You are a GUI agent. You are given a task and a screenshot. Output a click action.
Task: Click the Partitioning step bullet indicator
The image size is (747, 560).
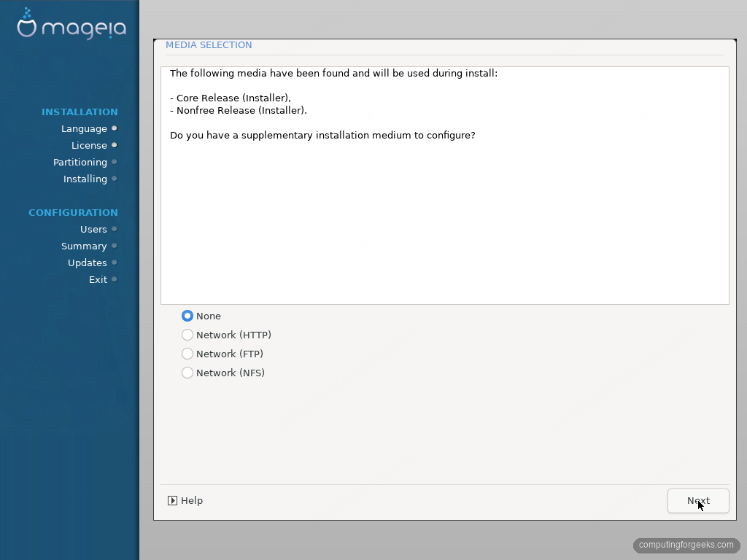coord(115,162)
